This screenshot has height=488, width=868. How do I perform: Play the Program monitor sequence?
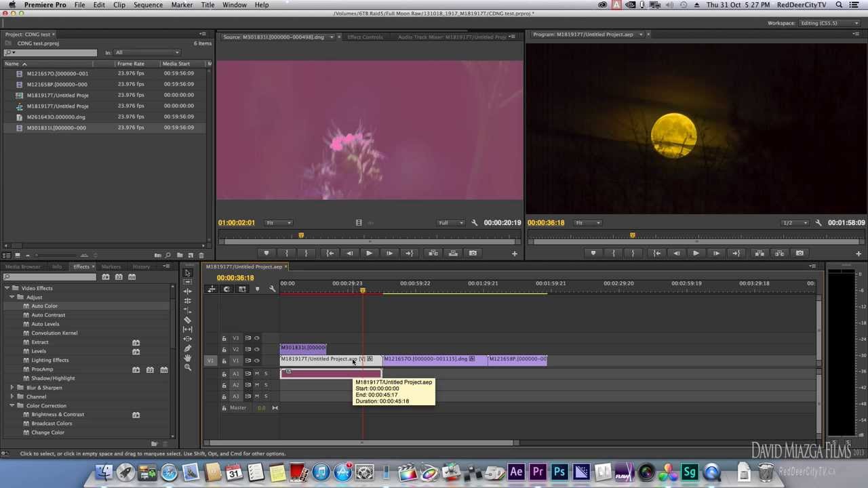point(696,253)
